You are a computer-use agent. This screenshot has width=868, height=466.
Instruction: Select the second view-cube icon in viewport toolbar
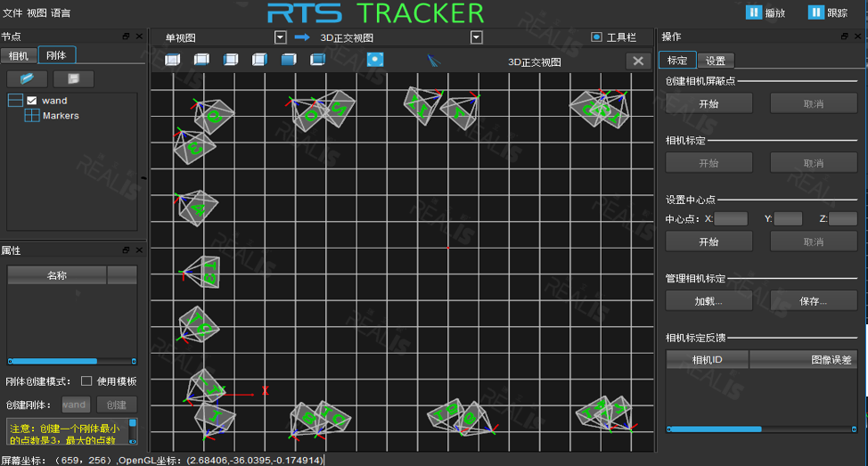[201, 59]
